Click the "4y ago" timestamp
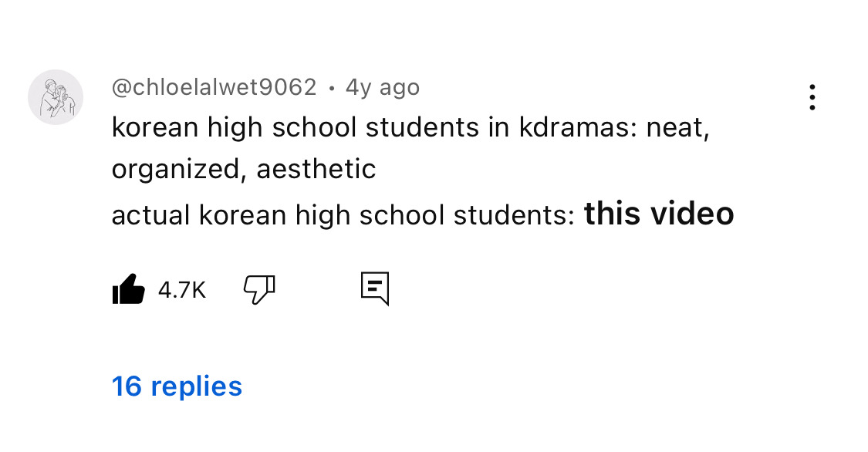The width and height of the screenshot is (868, 452). click(383, 88)
